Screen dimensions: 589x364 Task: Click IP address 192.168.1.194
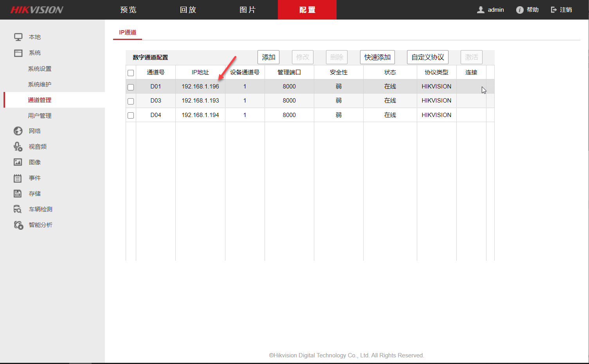[200, 115]
